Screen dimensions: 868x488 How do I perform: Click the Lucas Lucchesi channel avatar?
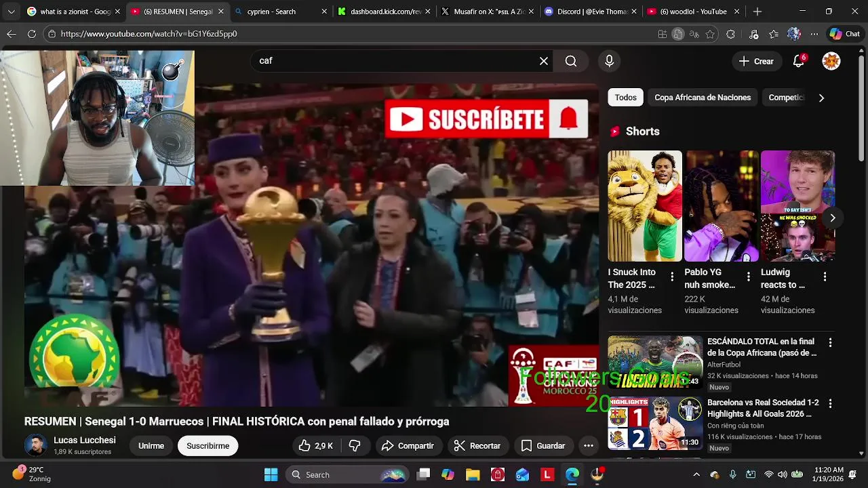(x=35, y=445)
